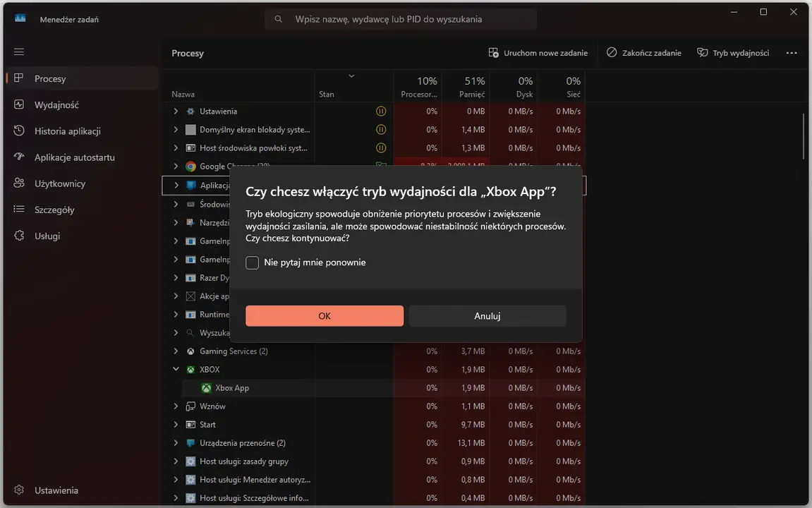Image resolution: width=812 pixels, height=508 pixels.
Task: Select the Xbox App process row
Action: (383, 388)
